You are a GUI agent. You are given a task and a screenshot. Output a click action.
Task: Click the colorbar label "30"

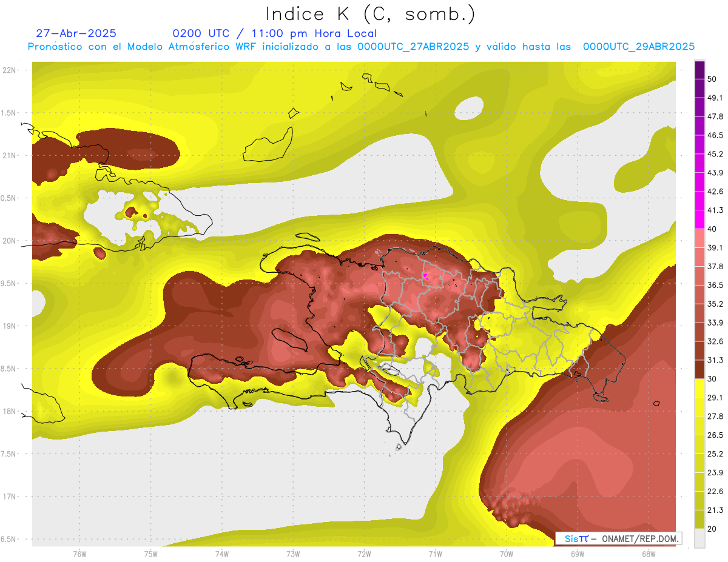pyautogui.click(x=712, y=379)
